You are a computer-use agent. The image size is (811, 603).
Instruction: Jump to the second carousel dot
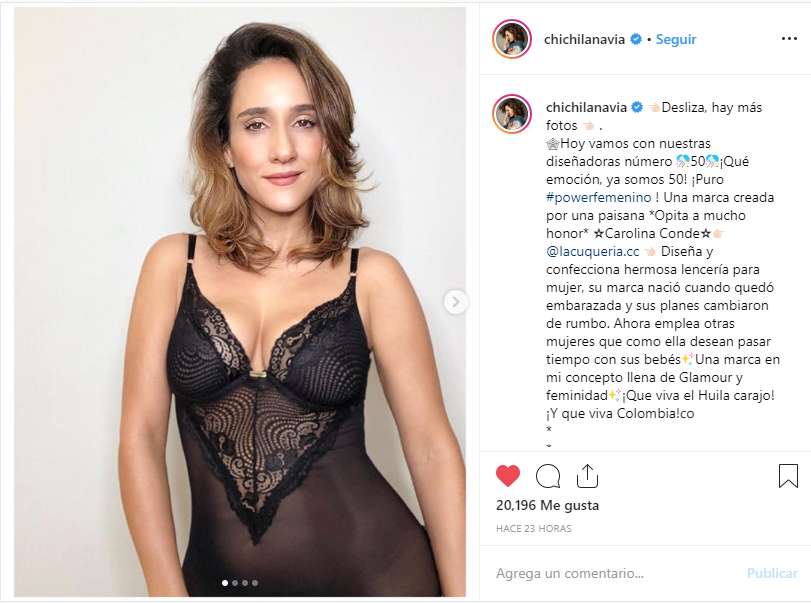(x=234, y=582)
